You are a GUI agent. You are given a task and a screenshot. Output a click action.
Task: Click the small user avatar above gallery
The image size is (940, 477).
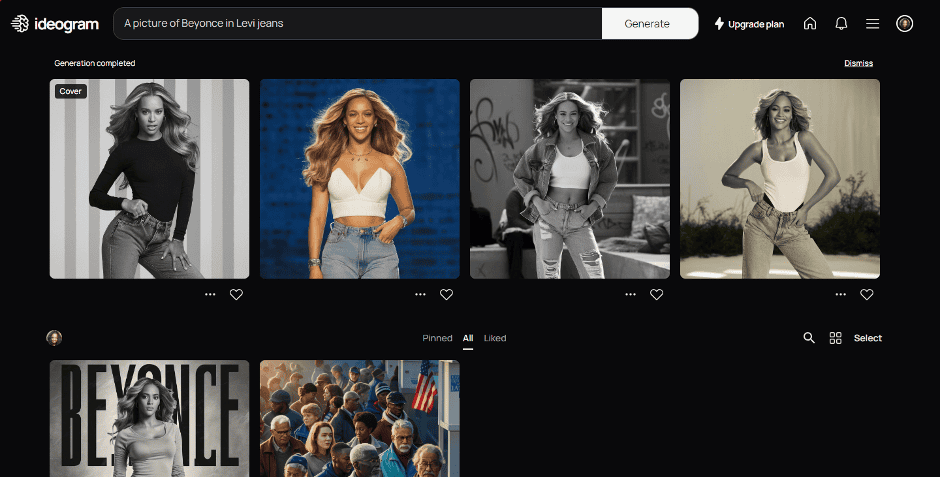point(55,338)
